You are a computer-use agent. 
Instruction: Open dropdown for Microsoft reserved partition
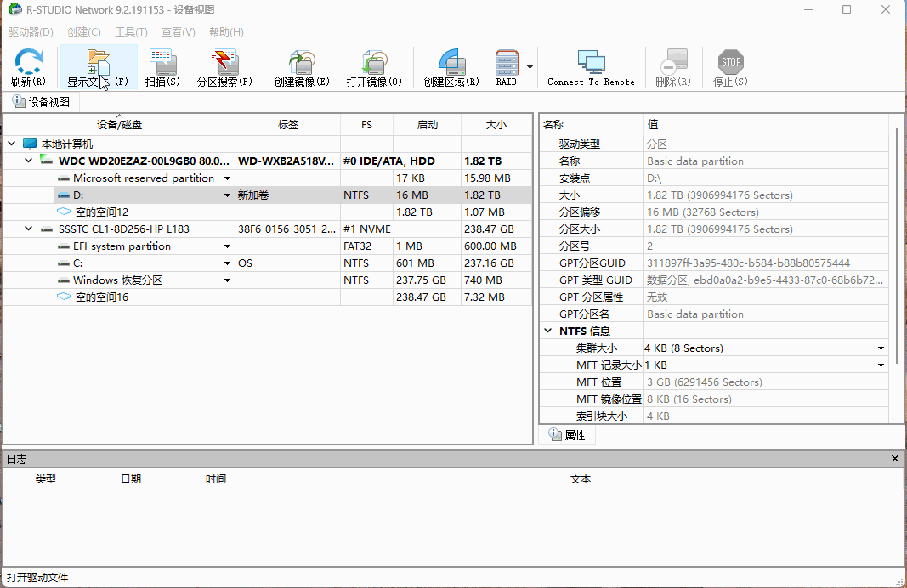pos(227,178)
